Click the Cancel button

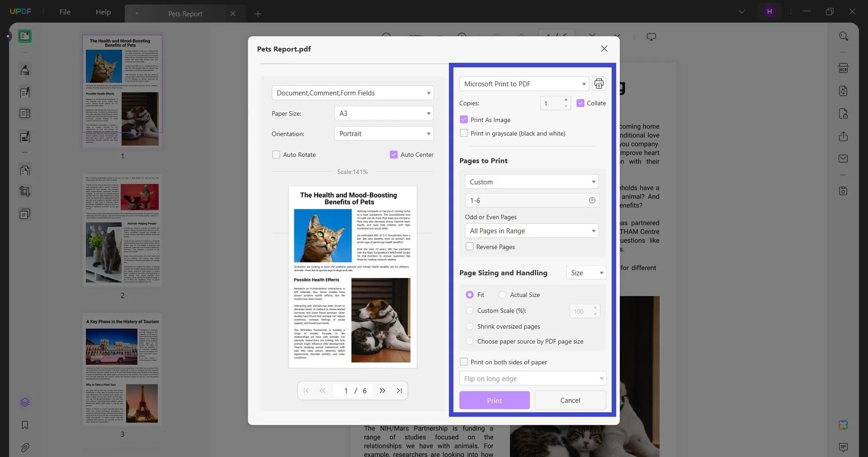coord(570,400)
